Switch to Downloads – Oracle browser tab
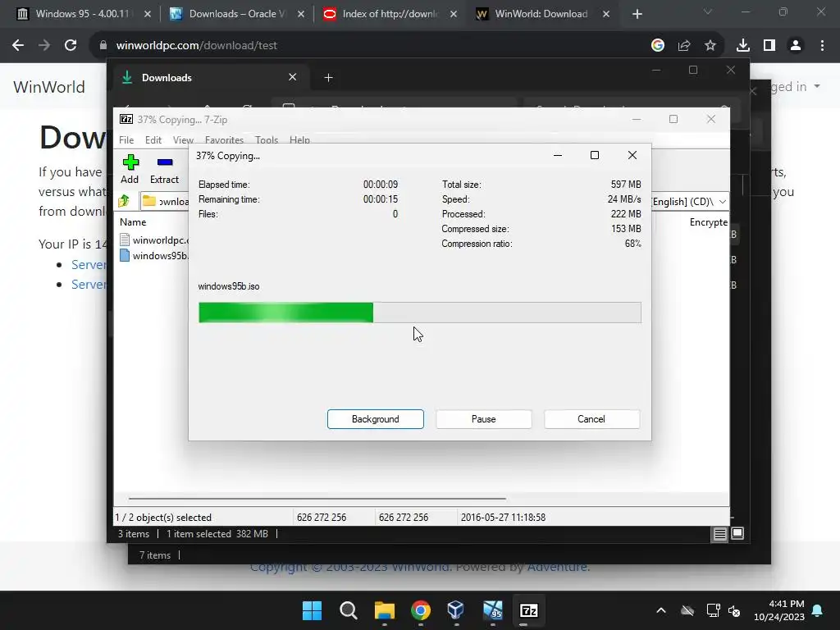The width and height of the screenshot is (840, 630). (237, 14)
